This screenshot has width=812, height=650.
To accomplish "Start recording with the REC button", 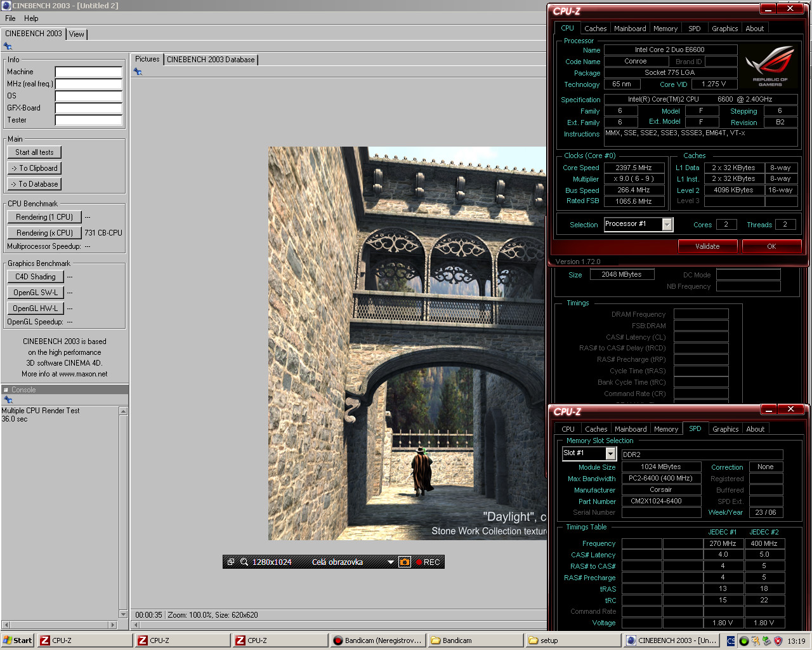I will pos(428,562).
